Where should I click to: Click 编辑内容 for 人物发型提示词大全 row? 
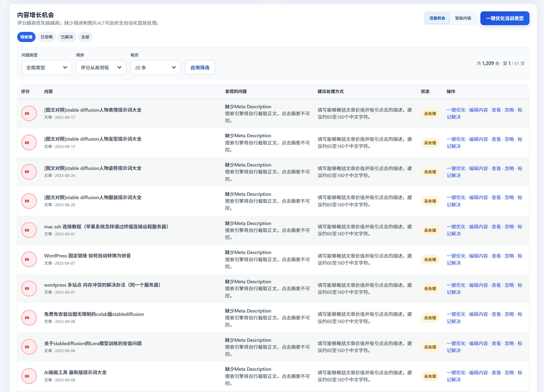[x=478, y=139]
